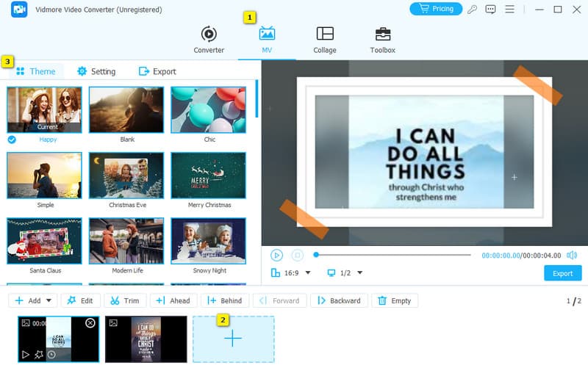The height and width of the screenshot is (376, 588).
Task: Open the 1/2 preview quality dropdown
Action: [345, 273]
